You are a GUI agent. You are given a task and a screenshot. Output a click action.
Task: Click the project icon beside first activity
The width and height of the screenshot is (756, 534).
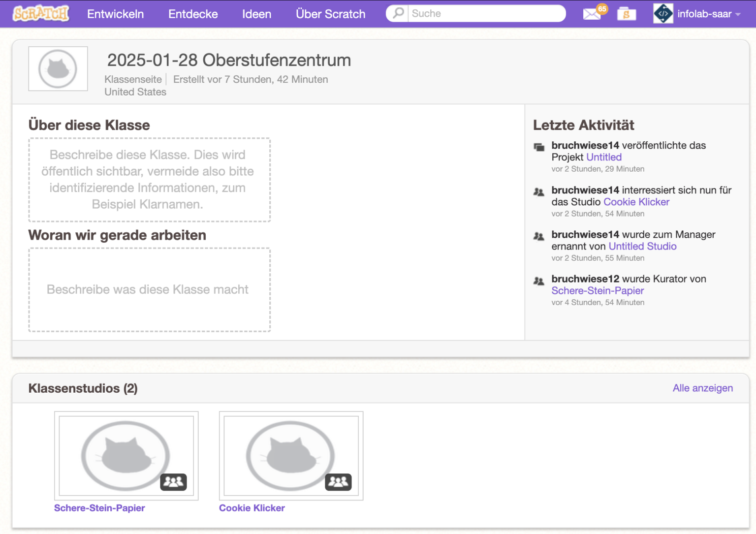click(539, 147)
